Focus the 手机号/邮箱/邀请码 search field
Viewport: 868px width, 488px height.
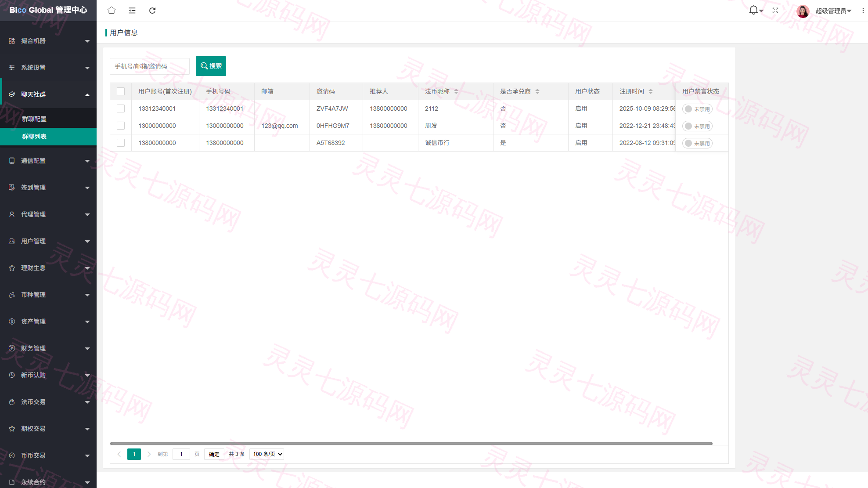coord(149,66)
